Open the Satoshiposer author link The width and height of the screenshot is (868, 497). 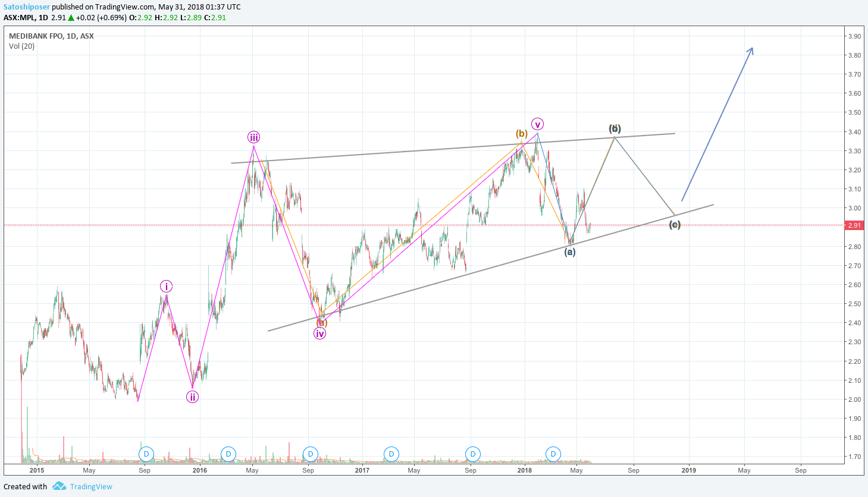[27, 7]
